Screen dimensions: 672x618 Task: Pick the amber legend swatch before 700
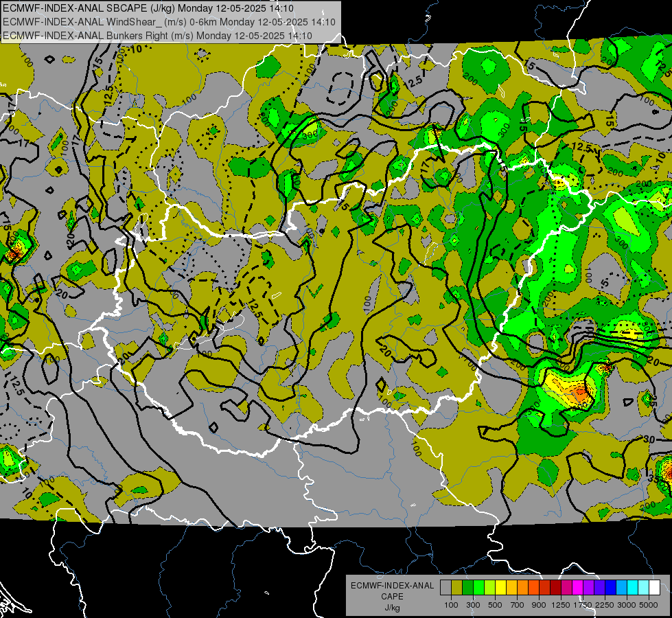coord(511,588)
